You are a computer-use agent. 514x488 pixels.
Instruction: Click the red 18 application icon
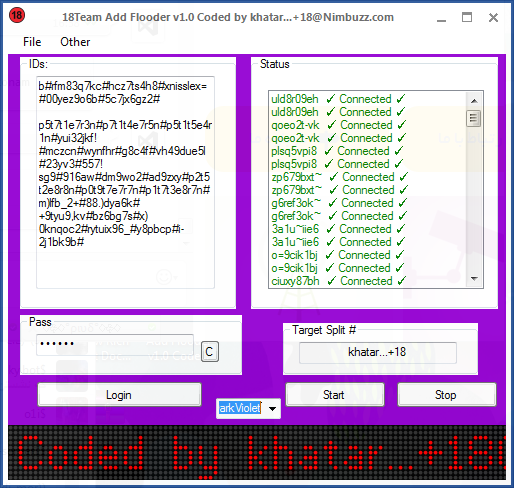coord(17,15)
